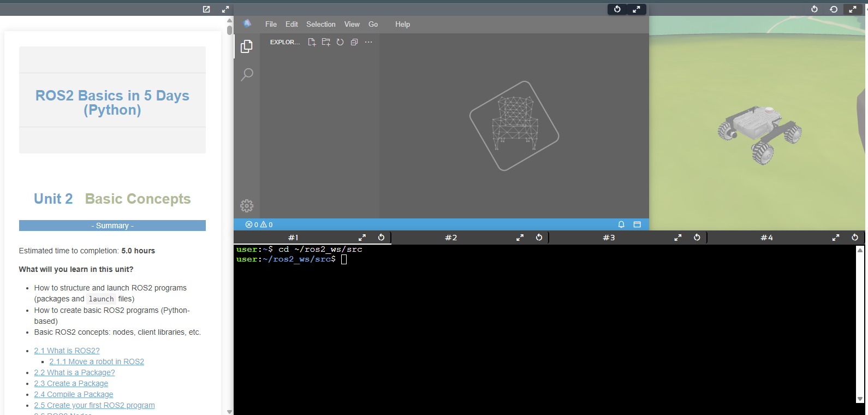The image size is (868, 415).
Task: Click the EXPLOR... panel title
Action: pyautogui.click(x=284, y=42)
